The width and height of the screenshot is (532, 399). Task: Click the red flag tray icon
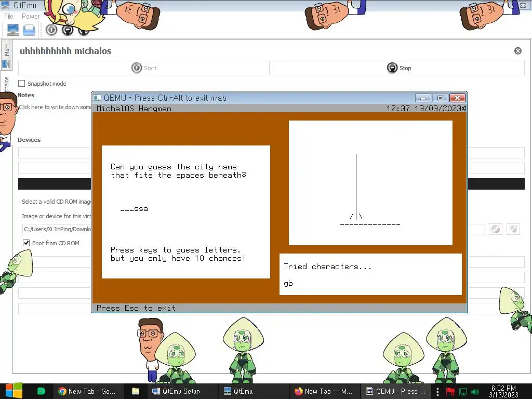pyautogui.click(x=450, y=392)
